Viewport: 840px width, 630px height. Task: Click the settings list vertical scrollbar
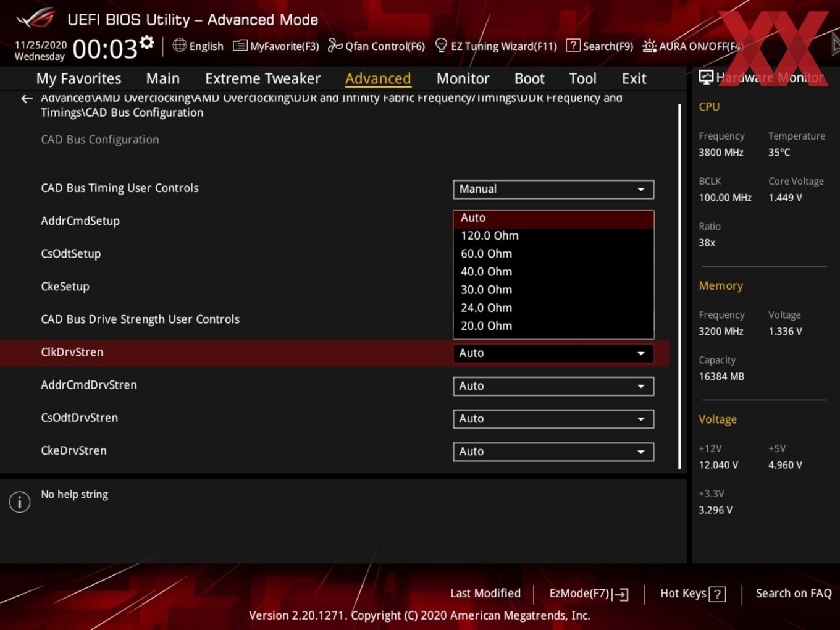(x=679, y=285)
